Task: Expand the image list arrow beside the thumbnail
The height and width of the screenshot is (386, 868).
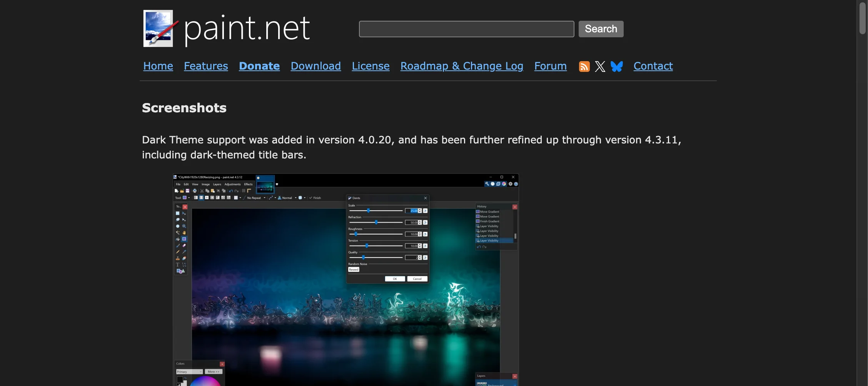Action: [x=277, y=184]
